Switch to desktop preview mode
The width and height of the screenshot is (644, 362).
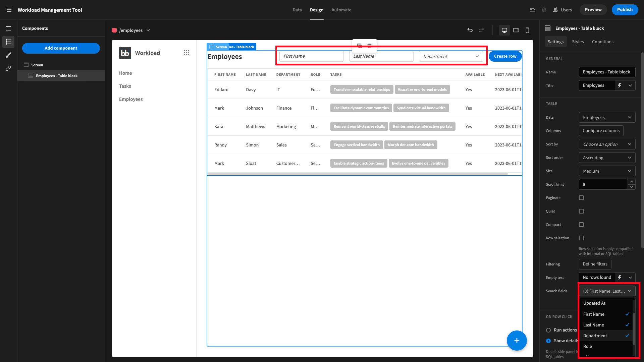pos(504,30)
